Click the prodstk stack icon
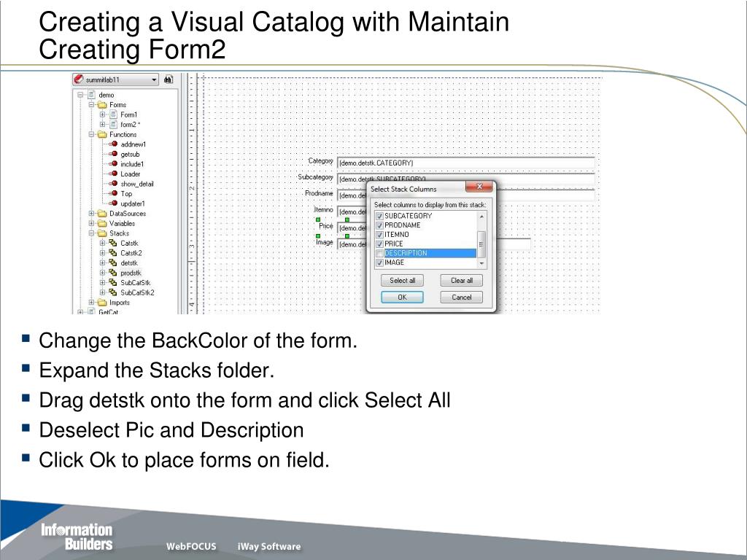The image size is (747, 560). point(113,273)
